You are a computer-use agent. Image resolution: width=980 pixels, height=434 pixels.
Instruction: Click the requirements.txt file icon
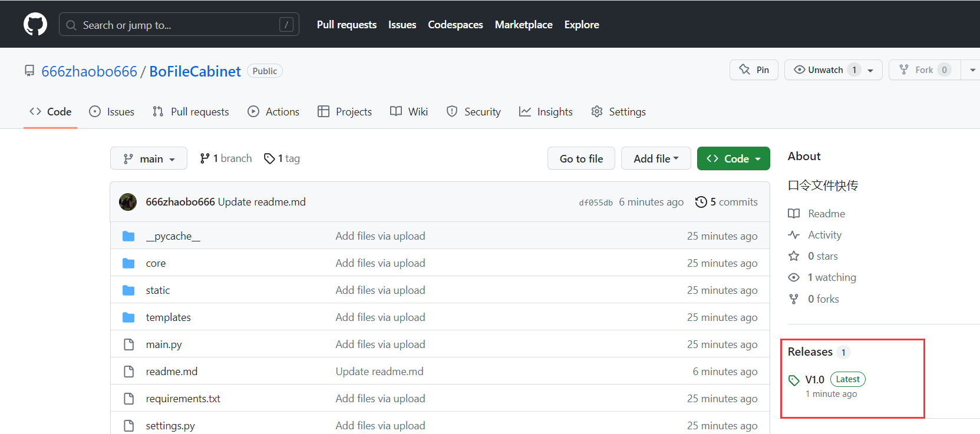(128, 399)
